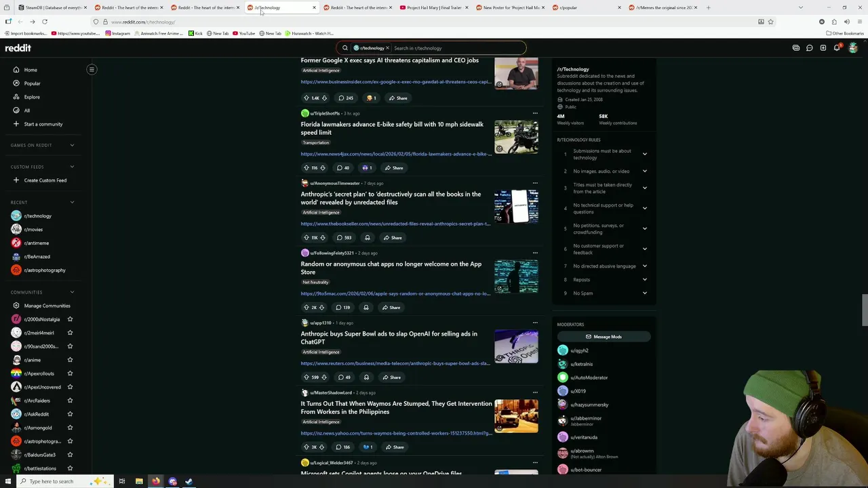
Task: Downvote the Florida e-bike bill post
Action: tap(323, 167)
